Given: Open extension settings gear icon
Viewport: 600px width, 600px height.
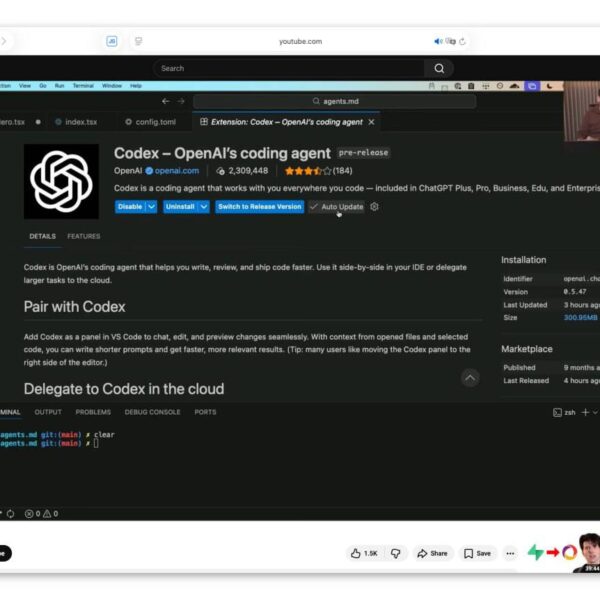Looking at the screenshot, I should click(374, 207).
